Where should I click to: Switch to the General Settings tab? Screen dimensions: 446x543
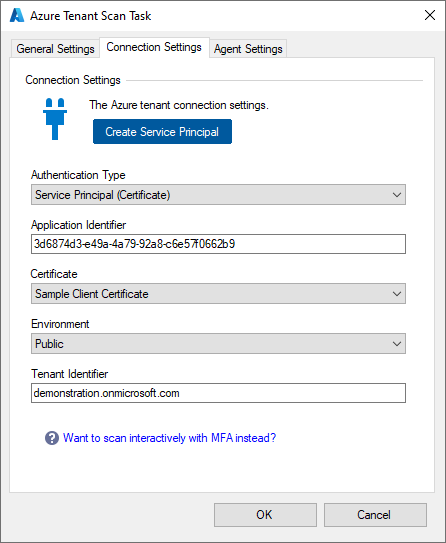pos(55,49)
